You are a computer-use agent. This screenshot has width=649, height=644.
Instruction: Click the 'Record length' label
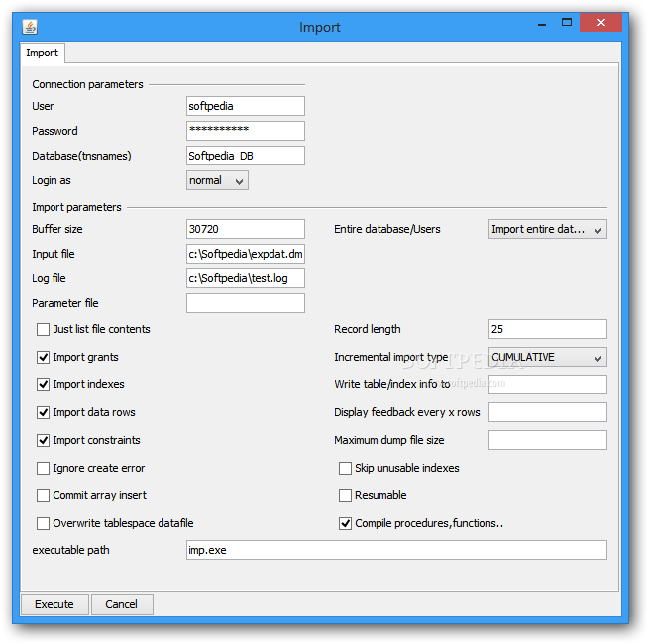(368, 329)
